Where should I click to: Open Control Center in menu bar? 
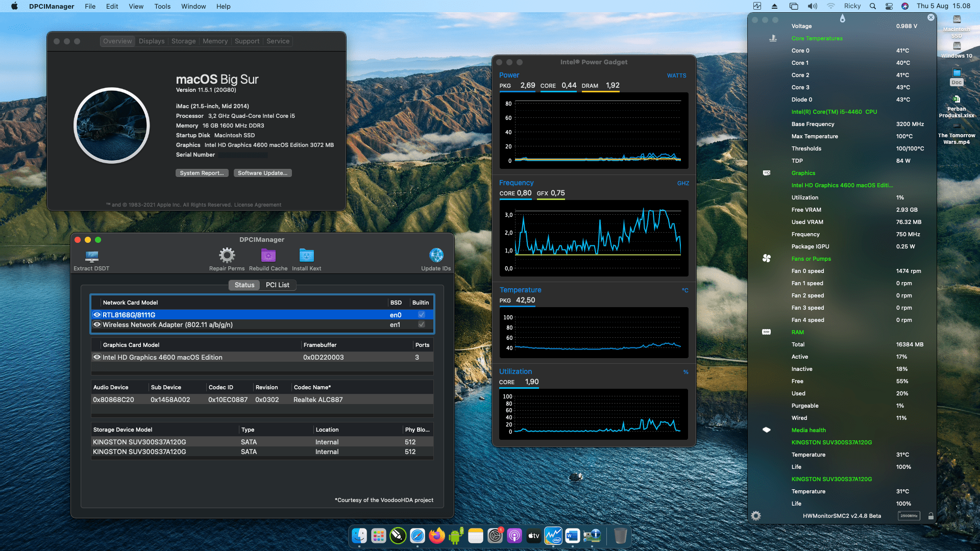[x=889, y=6]
